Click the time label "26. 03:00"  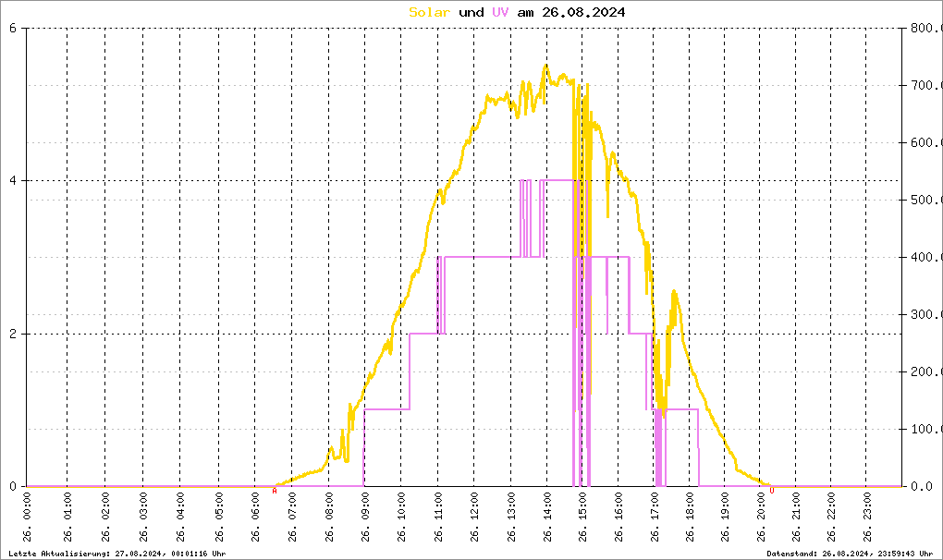(x=143, y=517)
